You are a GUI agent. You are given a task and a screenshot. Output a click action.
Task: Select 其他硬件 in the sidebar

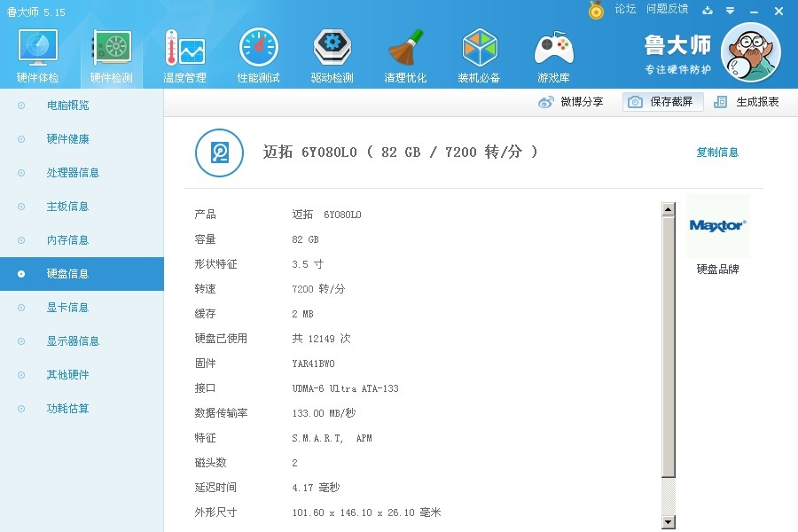click(x=82, y=375)
